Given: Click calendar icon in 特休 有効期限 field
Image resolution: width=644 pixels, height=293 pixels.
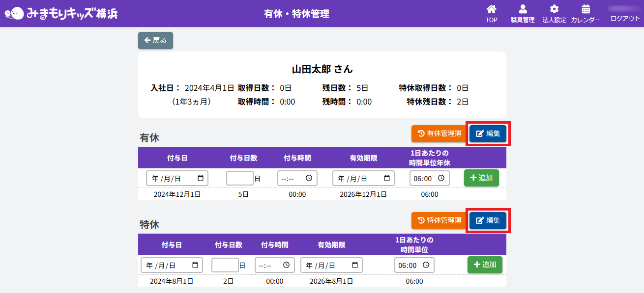Looking at the screenshot, I should pos(355,265).
